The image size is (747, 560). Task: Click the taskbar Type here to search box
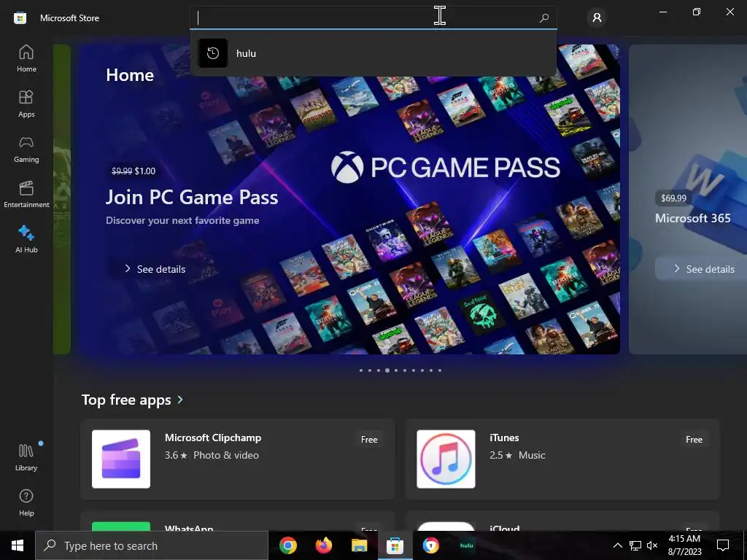pos(152,545)
